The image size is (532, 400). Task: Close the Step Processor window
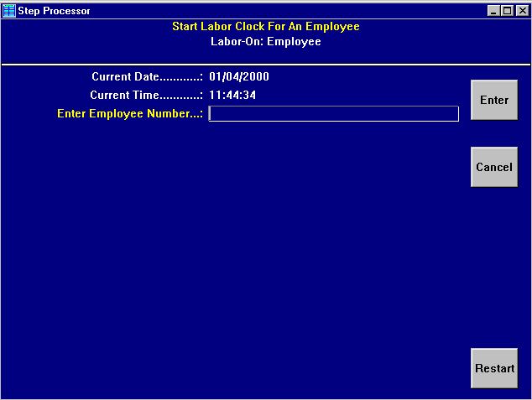pos(521,11)
